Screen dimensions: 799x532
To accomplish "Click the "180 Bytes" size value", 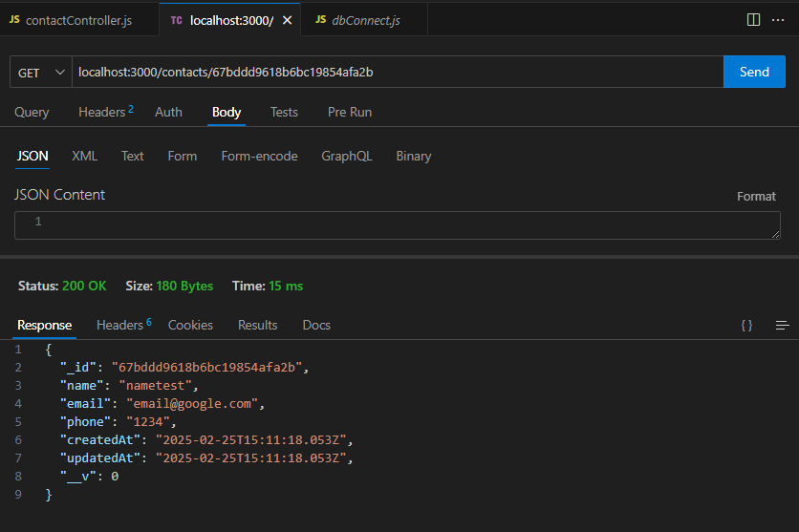I will tap(184, 287).
